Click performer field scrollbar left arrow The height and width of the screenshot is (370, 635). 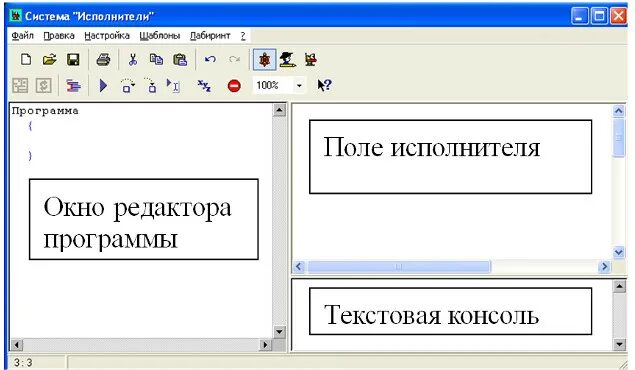point(299,267)
